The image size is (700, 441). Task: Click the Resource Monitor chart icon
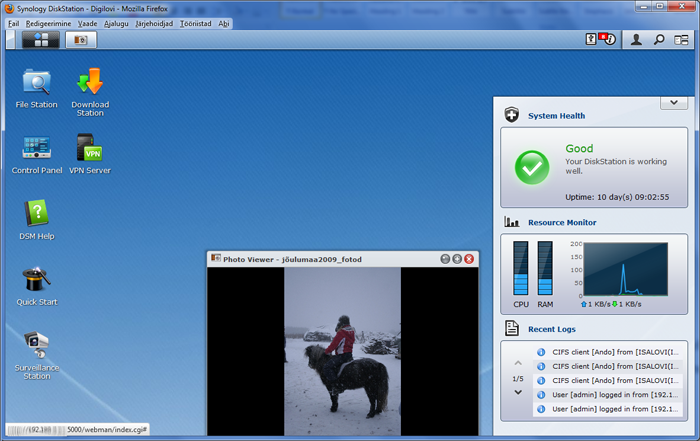(512, 221)
